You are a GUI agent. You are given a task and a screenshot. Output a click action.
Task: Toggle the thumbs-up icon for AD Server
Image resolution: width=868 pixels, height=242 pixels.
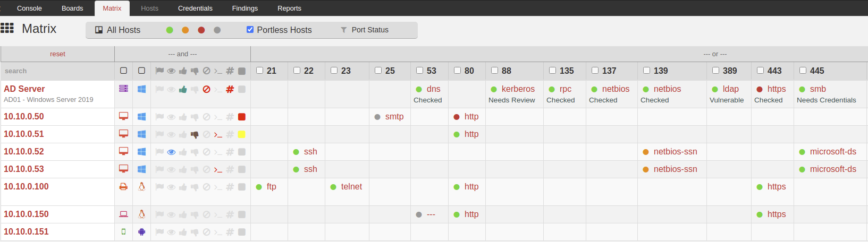pyautogui.click(x=183, y=89)
